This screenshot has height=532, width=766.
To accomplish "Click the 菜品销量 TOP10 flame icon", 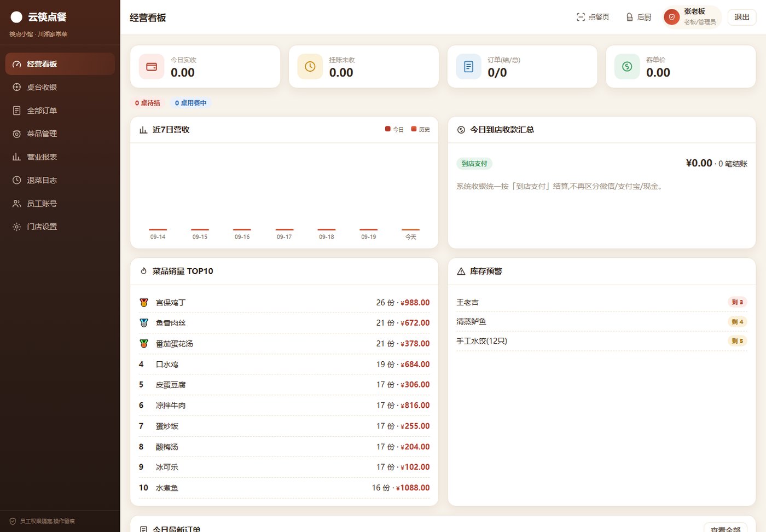I will [143, 271].
